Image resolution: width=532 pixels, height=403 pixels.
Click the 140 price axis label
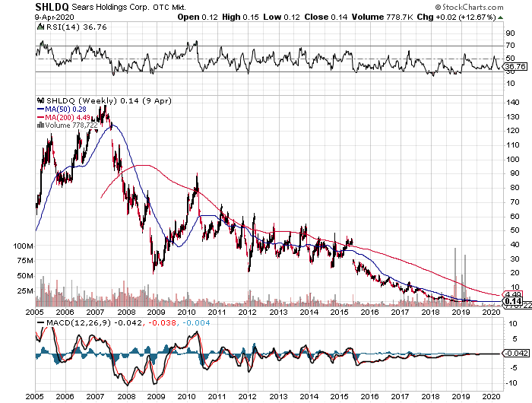pos(512,103)
